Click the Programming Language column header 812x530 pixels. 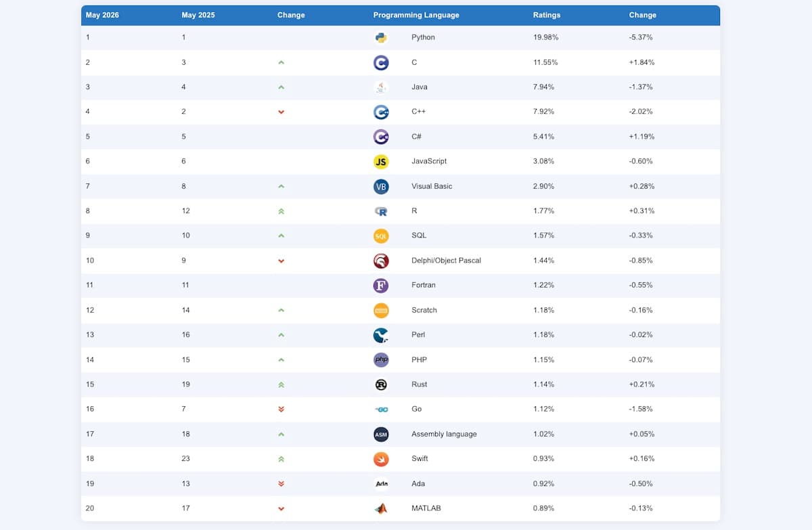[416, 15]
